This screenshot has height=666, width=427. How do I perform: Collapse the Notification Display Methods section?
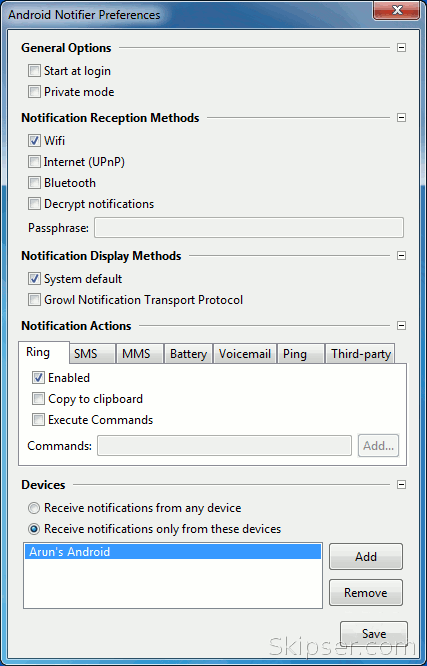click(401, 256)
